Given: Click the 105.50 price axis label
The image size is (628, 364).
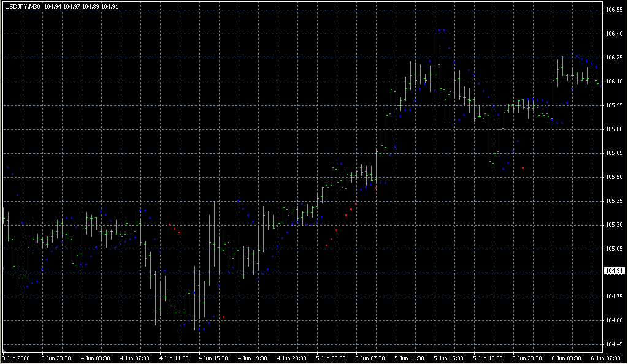Looking at the screenshot, I should click(x=614, y=177).
